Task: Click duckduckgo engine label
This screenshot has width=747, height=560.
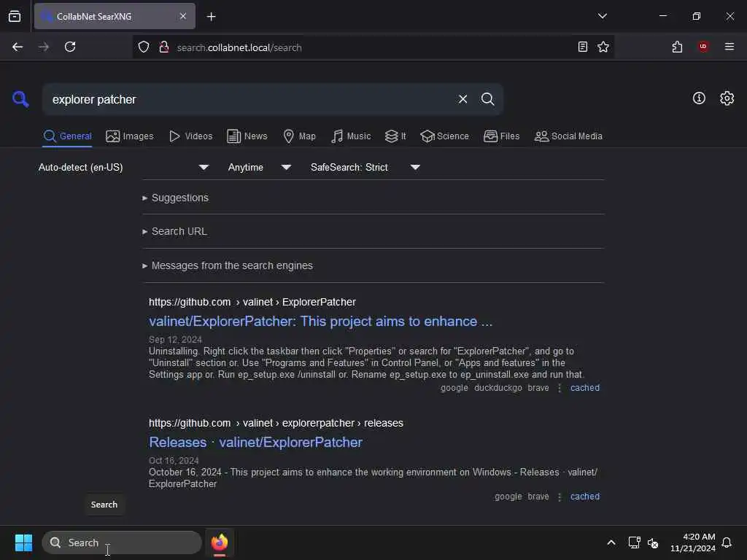Action: point(498,388)
